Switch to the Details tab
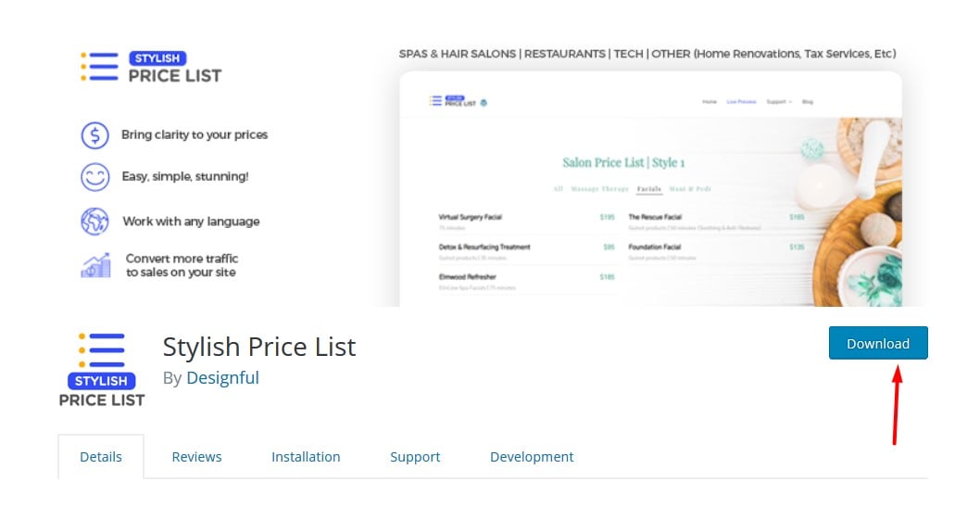The width and height of the screenshot is (980, 507). click(101, 457)
